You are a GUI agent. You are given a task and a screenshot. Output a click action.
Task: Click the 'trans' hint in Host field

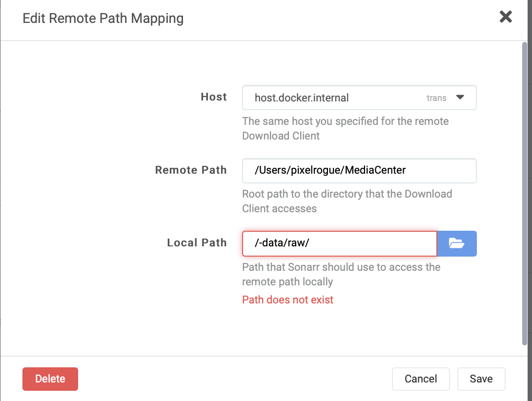coord(436,98)
